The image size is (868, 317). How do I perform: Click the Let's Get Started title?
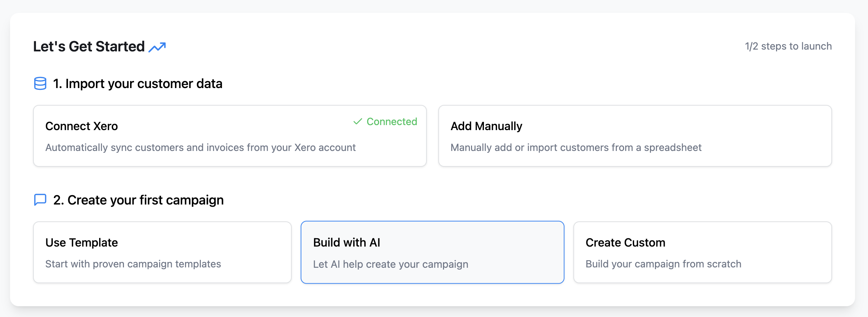click(x=89, y=46)
